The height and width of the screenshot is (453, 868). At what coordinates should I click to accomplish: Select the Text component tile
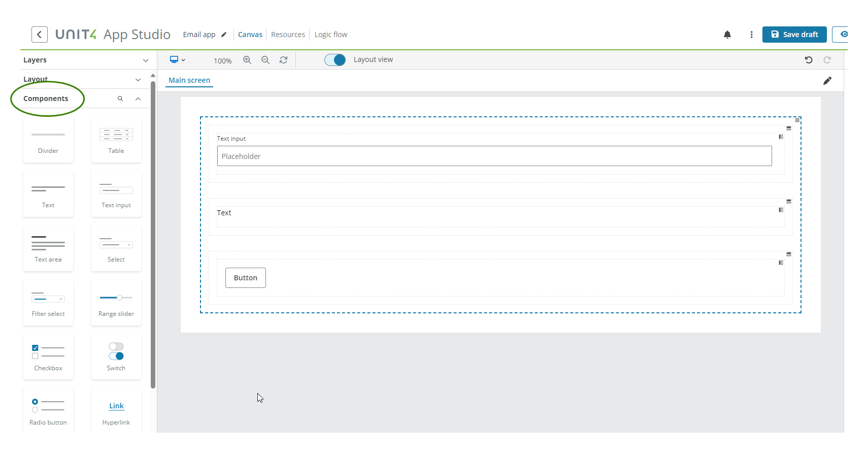pyautogui.click(x=48, y=194)
